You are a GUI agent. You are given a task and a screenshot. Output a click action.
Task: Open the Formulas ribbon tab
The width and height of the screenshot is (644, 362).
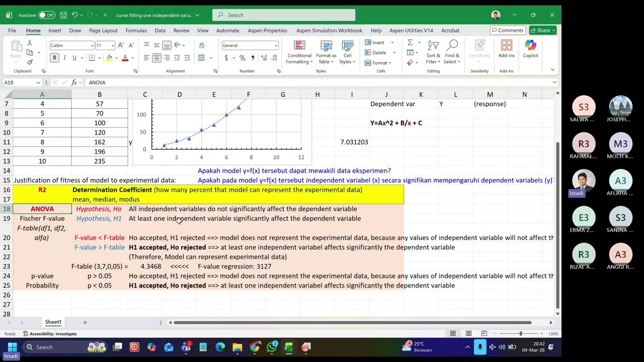point(136,31)
